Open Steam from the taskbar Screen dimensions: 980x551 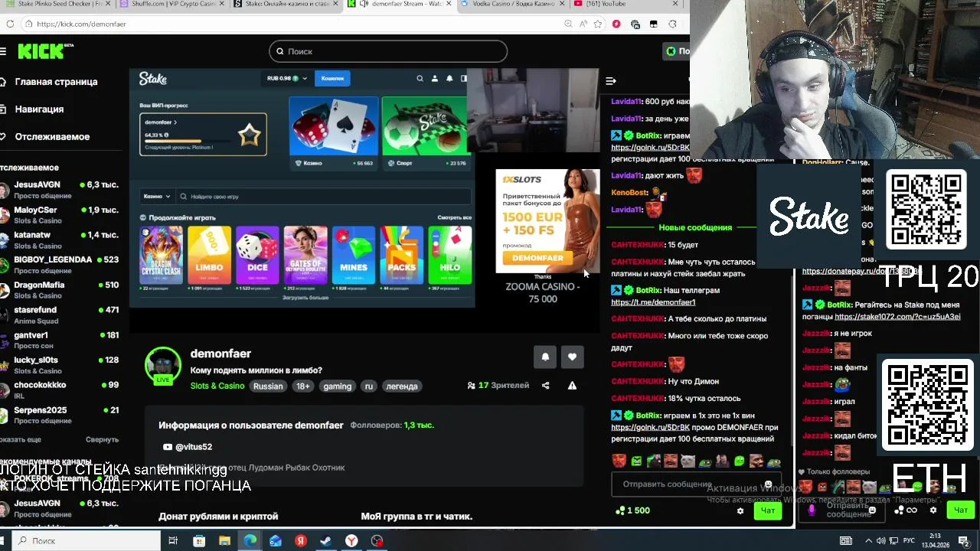tap(325, 541)
